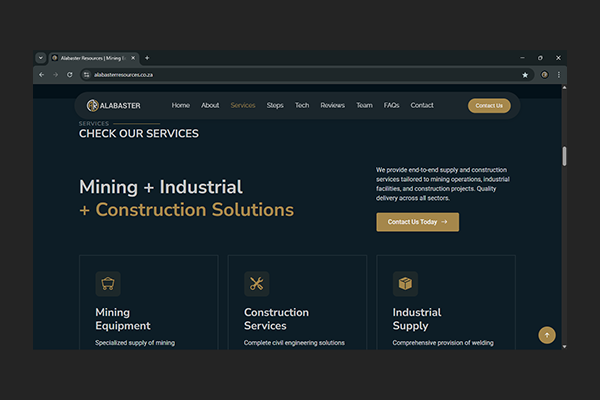Click the scrollbar down arrow
The image size is (600, 400).
[x=564, y=346]
